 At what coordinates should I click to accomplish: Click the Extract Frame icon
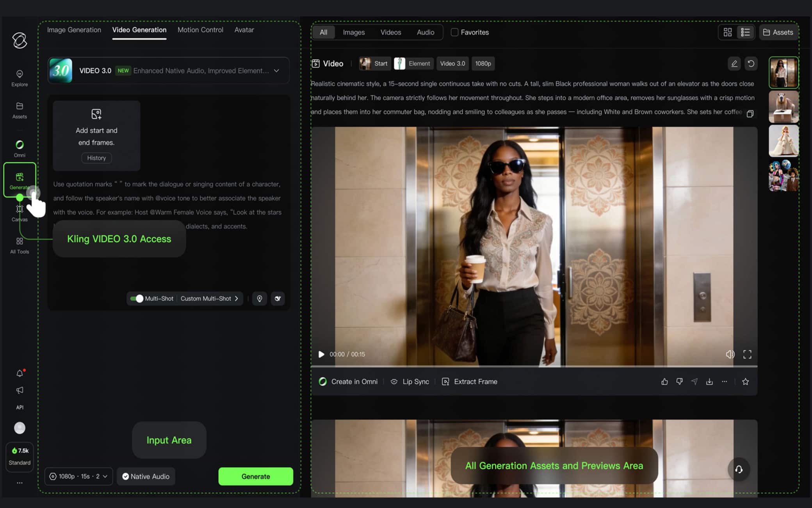445,382
